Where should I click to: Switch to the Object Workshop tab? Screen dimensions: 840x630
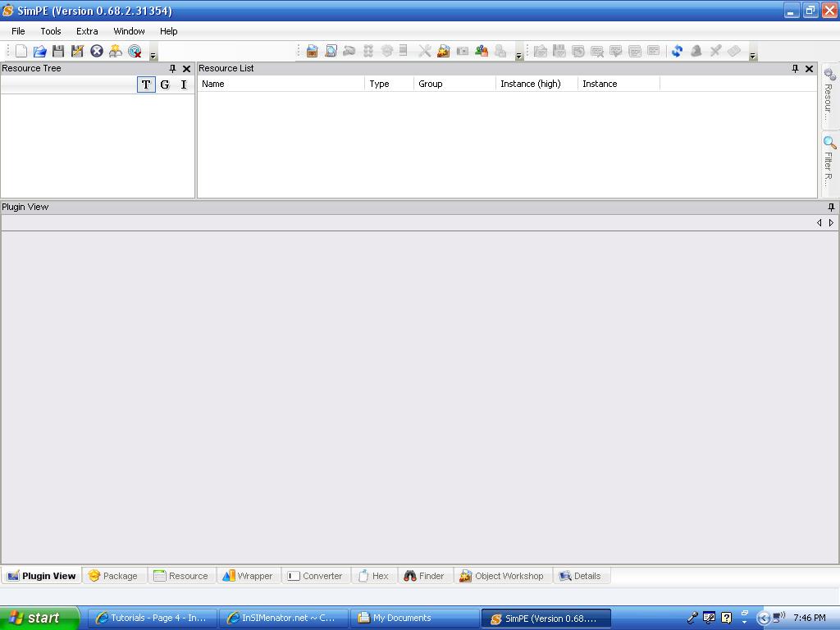pyautogui.click(x=501, y=576)
